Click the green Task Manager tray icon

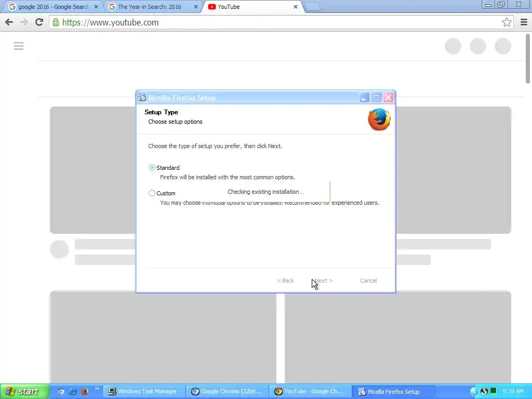[494, 391]
